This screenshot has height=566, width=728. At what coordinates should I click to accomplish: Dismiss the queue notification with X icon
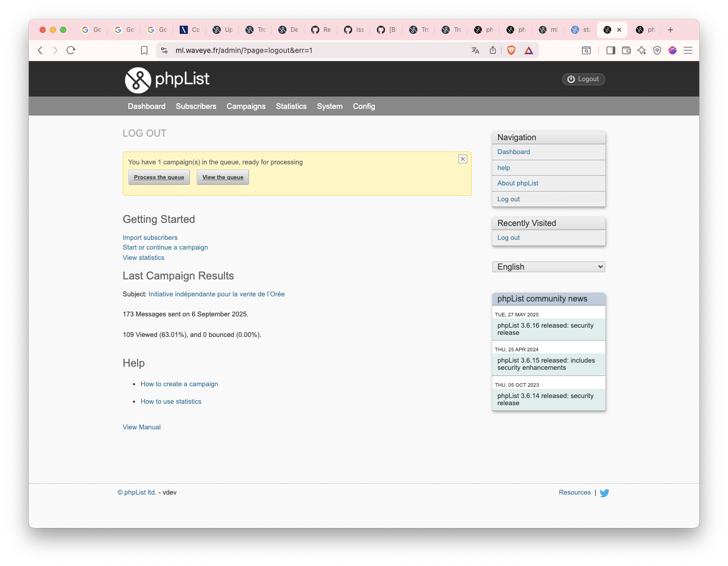(x=463, y=159)
